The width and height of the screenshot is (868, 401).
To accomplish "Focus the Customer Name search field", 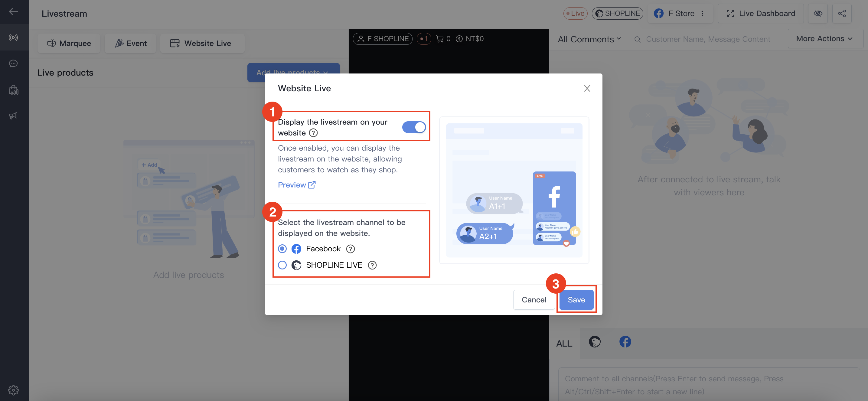I will coord(708,39).
